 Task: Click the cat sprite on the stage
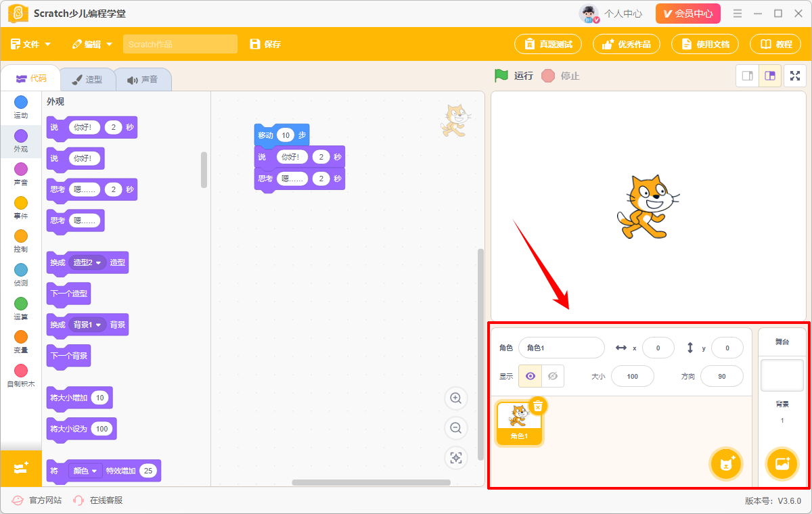[x=647, y=206]
